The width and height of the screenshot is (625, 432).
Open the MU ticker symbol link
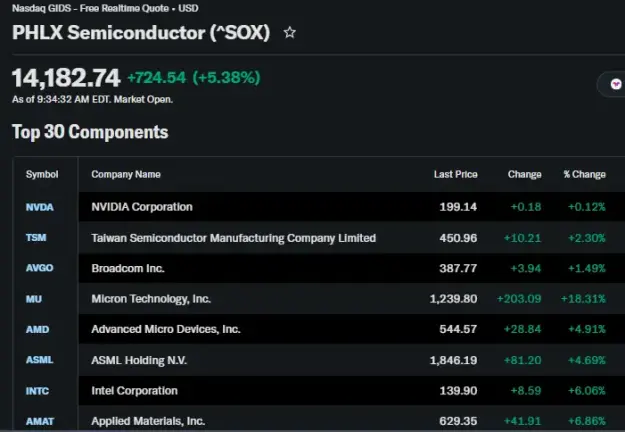[x=33, y=299]
